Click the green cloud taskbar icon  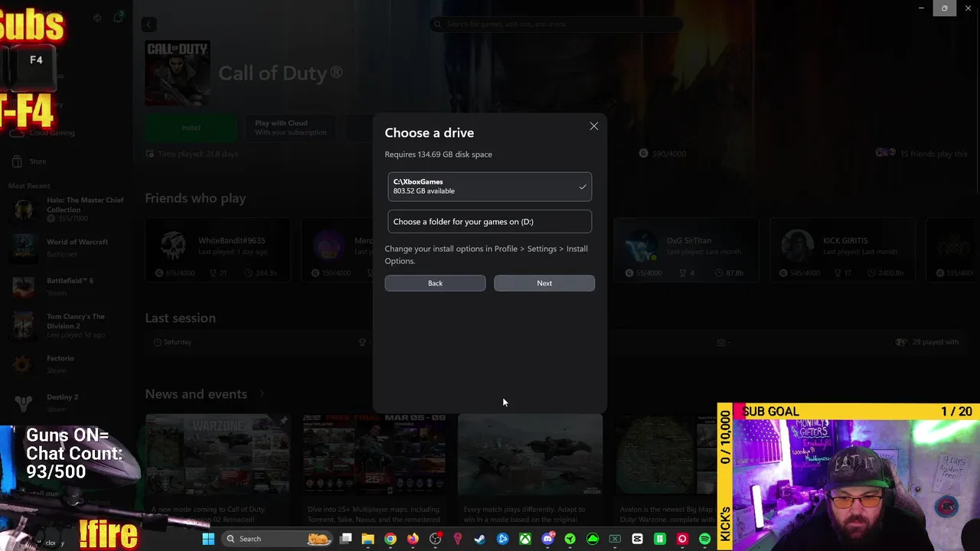(593, 539)
